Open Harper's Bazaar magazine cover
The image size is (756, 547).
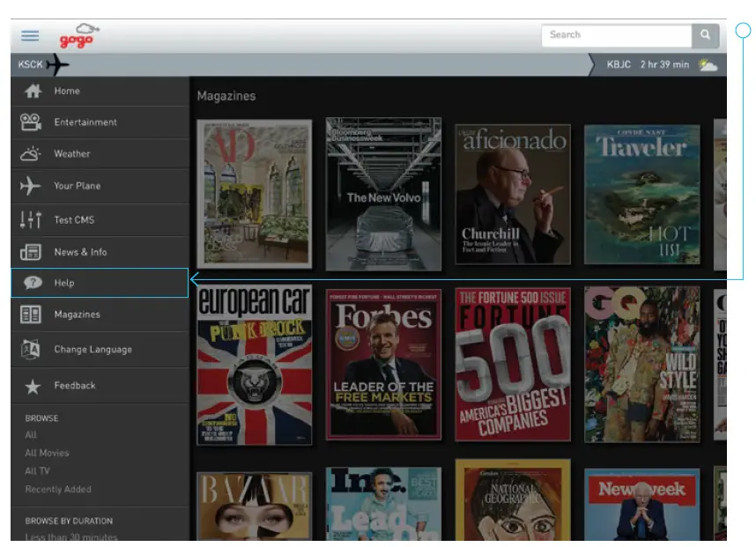[x=255, y=506]
